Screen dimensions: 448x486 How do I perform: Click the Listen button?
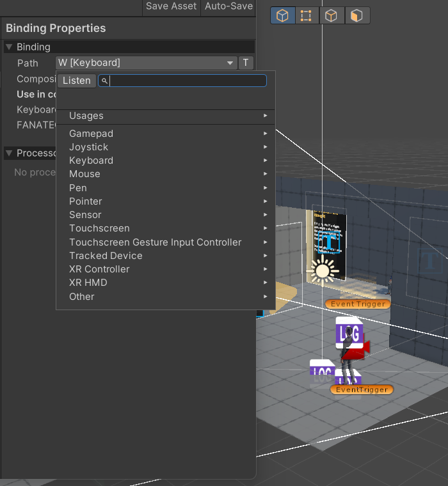[77, 81]
